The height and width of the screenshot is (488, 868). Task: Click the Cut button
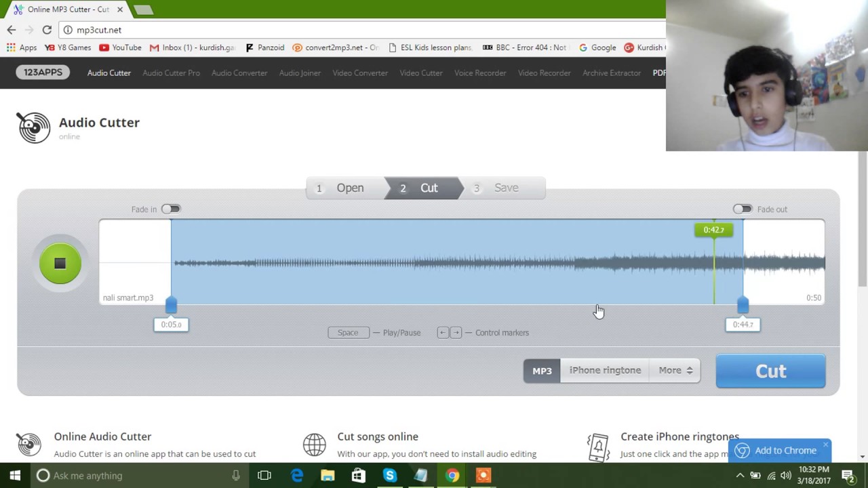coord(771,371)
